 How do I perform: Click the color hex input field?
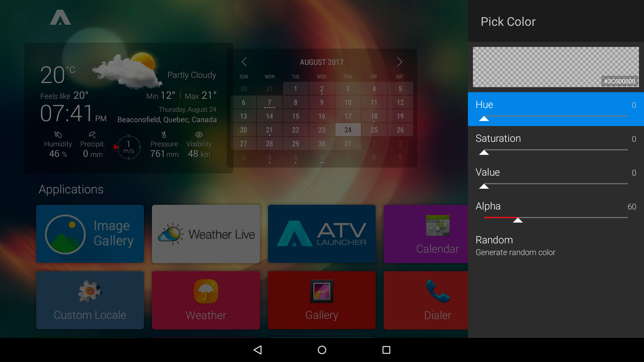coord(618,82)
